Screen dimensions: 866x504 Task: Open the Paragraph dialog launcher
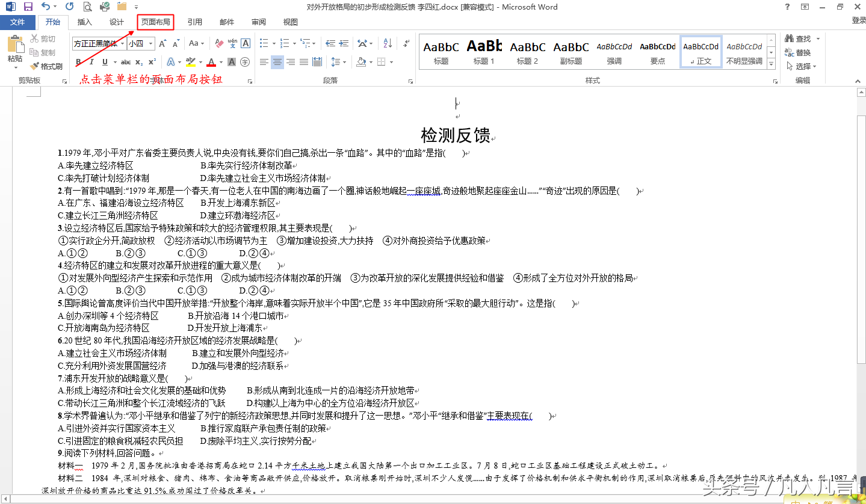point(410,81)
